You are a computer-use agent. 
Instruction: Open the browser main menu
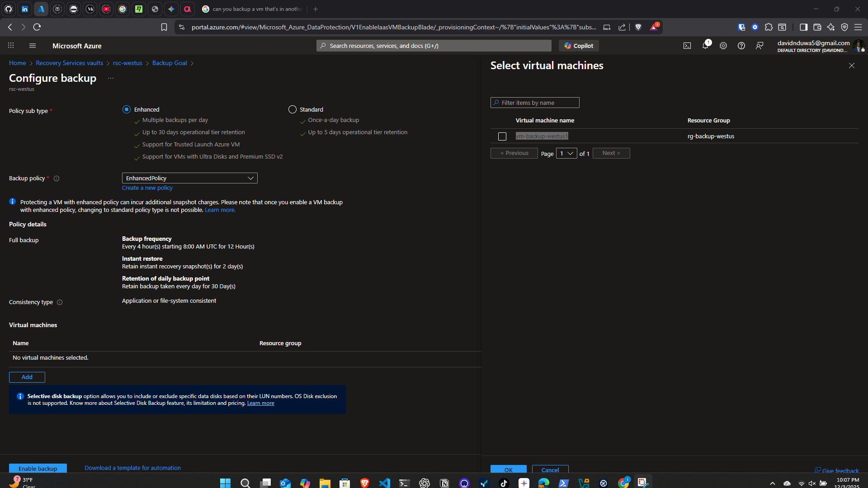(x=858, y=27)
